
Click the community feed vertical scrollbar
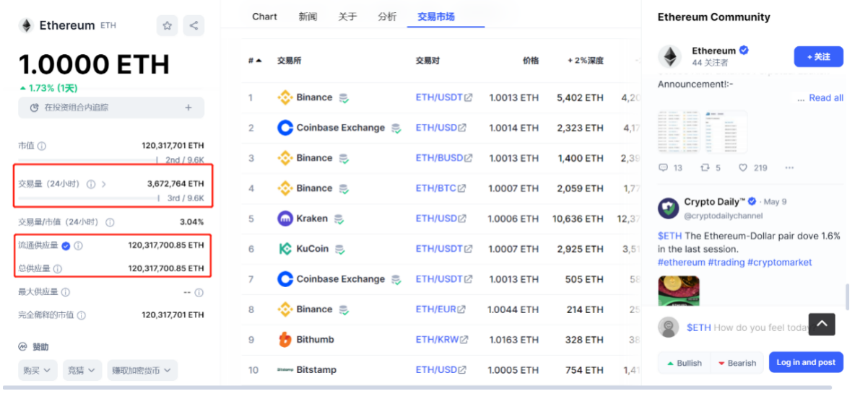(x=847, y=297)
